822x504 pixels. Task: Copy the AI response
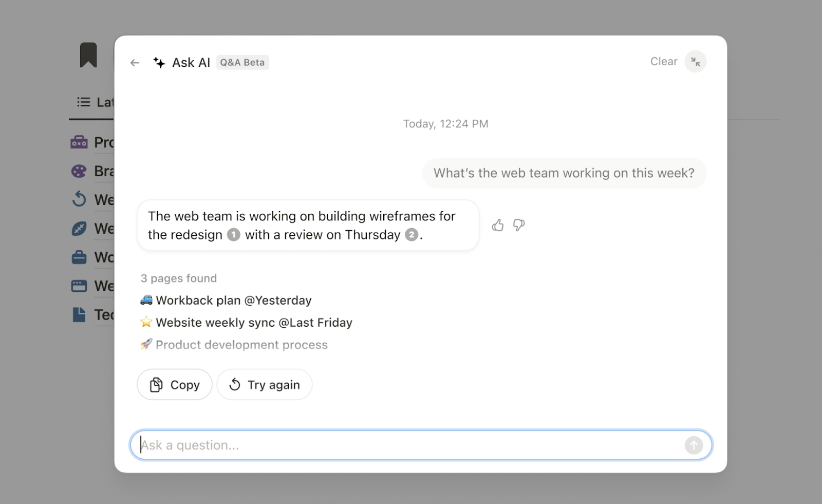(x=174, y=384)
